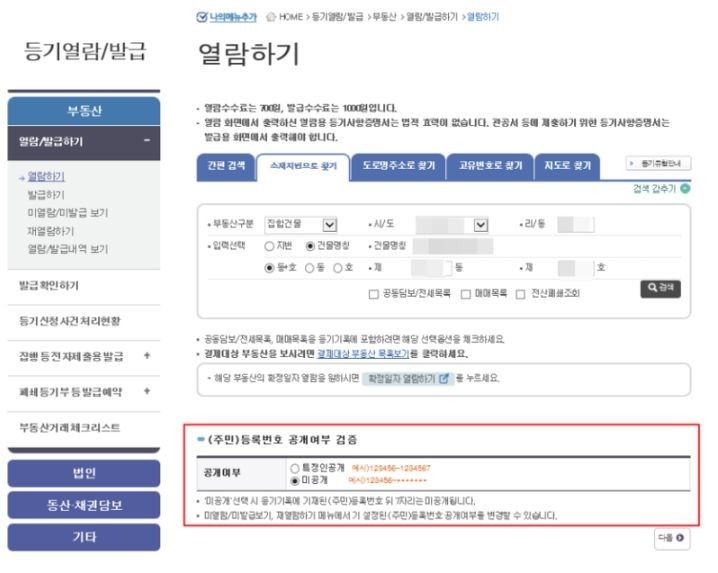Check the 공동담보/전세목록 checkbox
Viewport: 718px width, 573px height.
374,294
